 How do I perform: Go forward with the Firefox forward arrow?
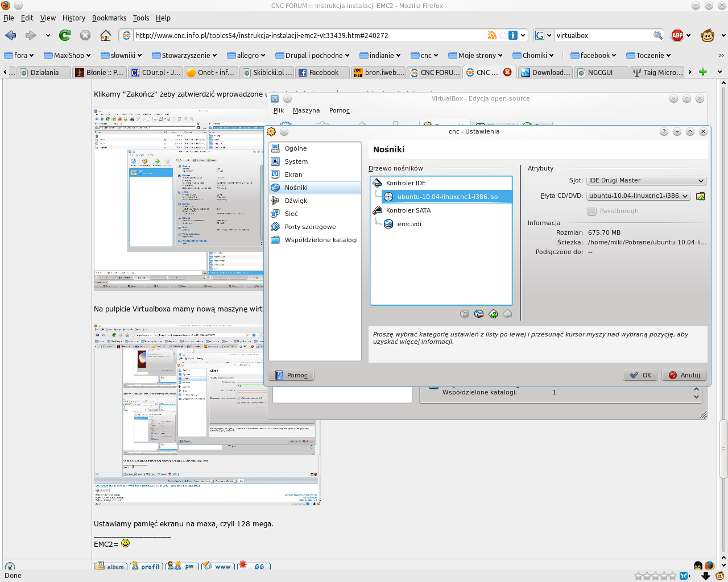pyautogui.click(x=31, y=35)
